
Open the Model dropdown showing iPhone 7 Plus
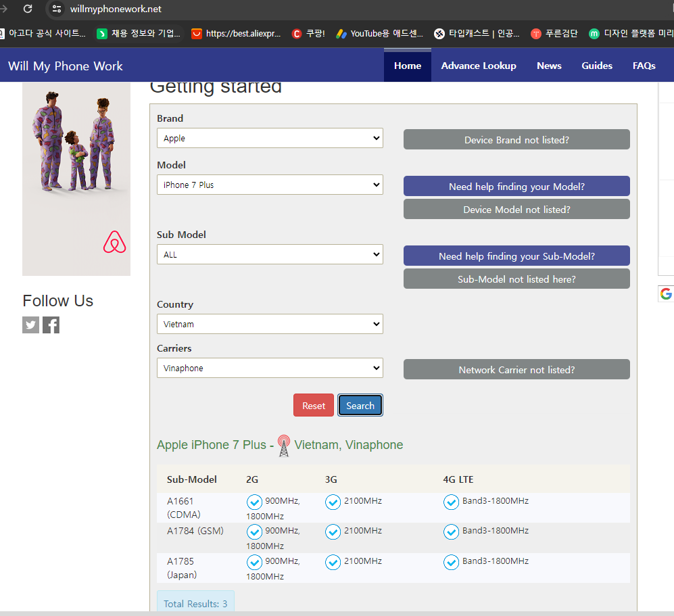(x=270, y=185)
